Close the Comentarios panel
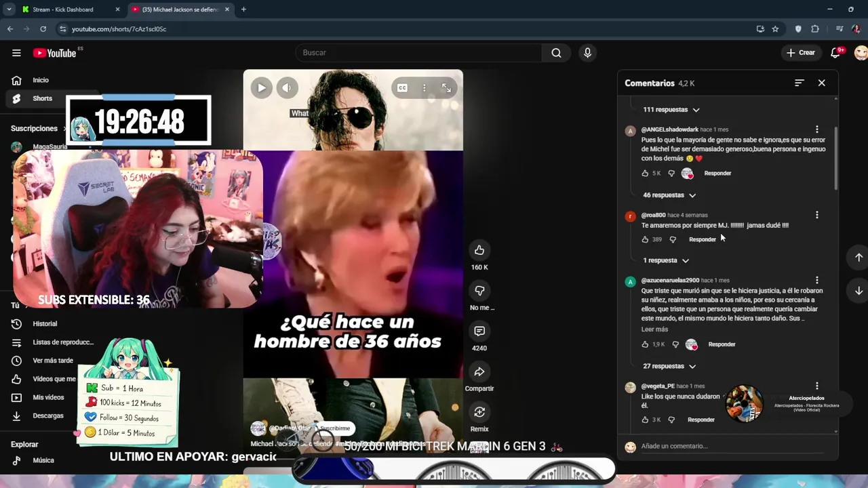 pos(822,83)
